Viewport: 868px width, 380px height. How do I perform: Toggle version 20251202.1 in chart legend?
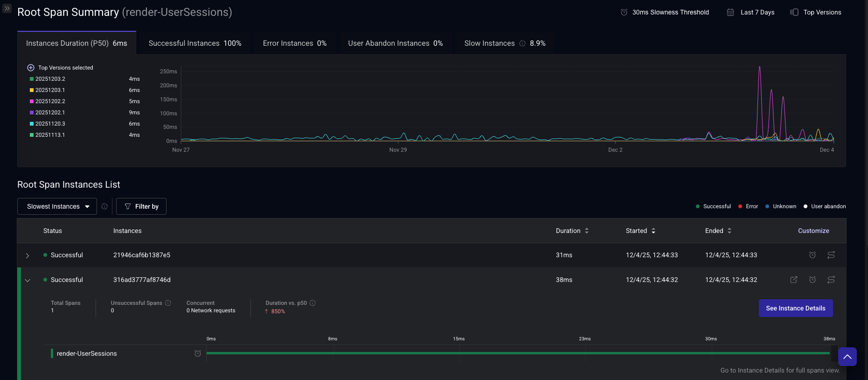(x=50, y=113)
